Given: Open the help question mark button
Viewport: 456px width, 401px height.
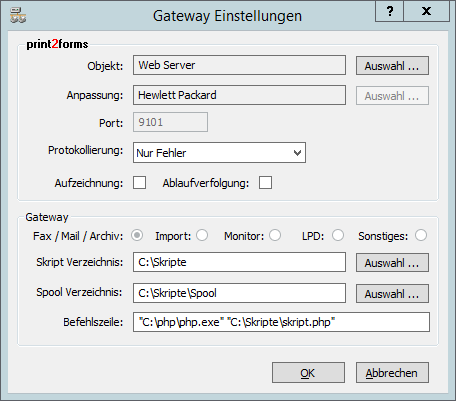Looking at the screenshot, I should click(x=389, y=12).
